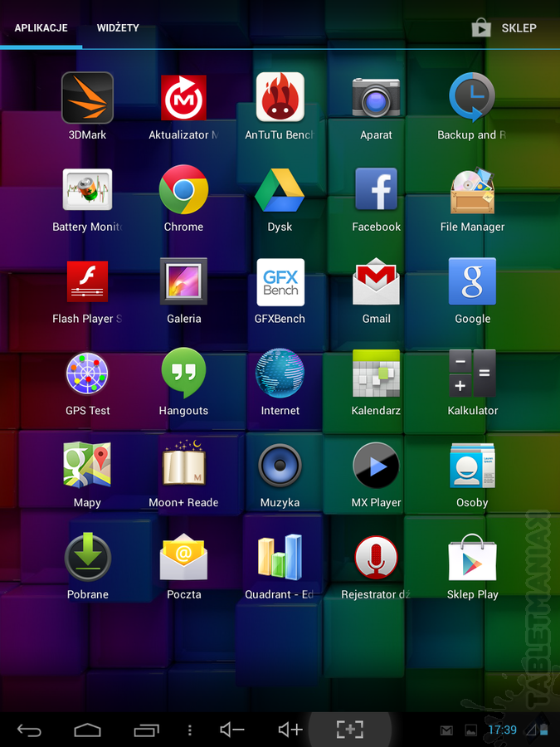This screenshot has width=560, height=747.
Task: Tap the battery status icon
Action: point(544,730)
